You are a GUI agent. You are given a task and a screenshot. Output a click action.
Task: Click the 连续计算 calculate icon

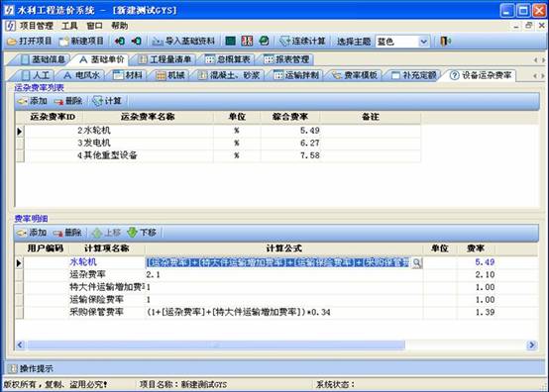click(x=284, y=42)
